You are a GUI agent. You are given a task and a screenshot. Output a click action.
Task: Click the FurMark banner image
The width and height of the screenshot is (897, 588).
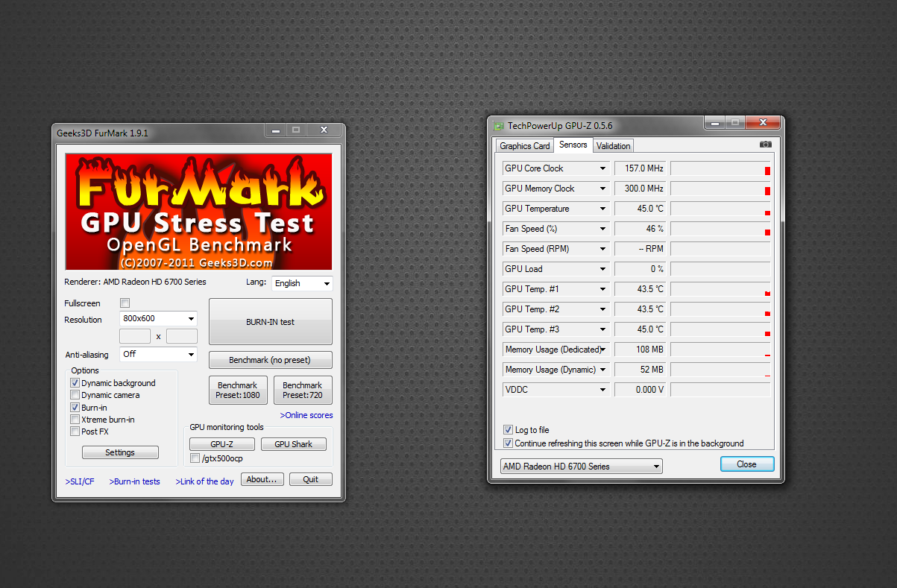click(x=198, y=212)
